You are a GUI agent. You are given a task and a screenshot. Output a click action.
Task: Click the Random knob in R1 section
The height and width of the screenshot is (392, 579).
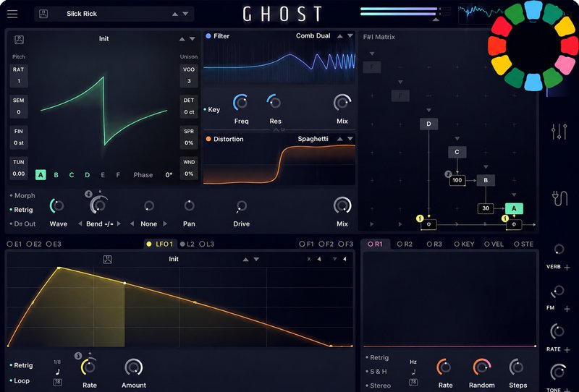pos(481,367)
